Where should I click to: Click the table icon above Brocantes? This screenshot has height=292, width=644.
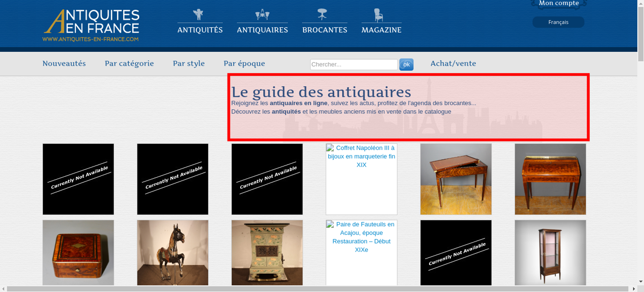point(322,14)
